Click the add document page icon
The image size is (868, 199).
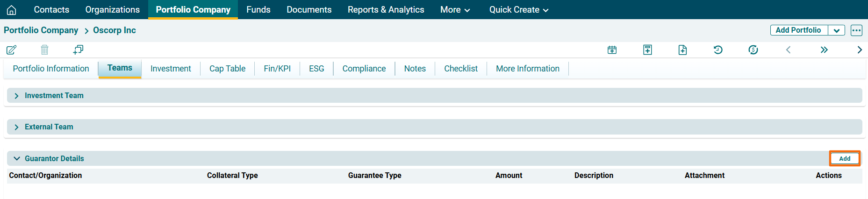(682, 50)
